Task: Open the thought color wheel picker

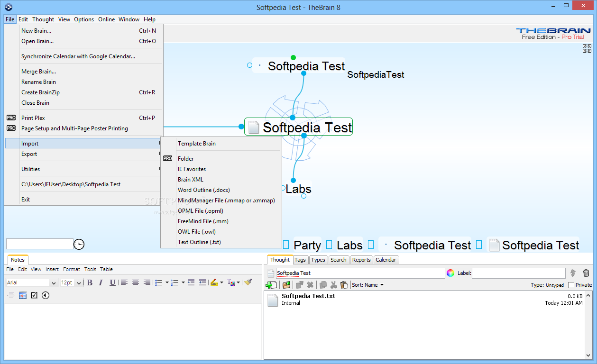Action: coord(450,273)
